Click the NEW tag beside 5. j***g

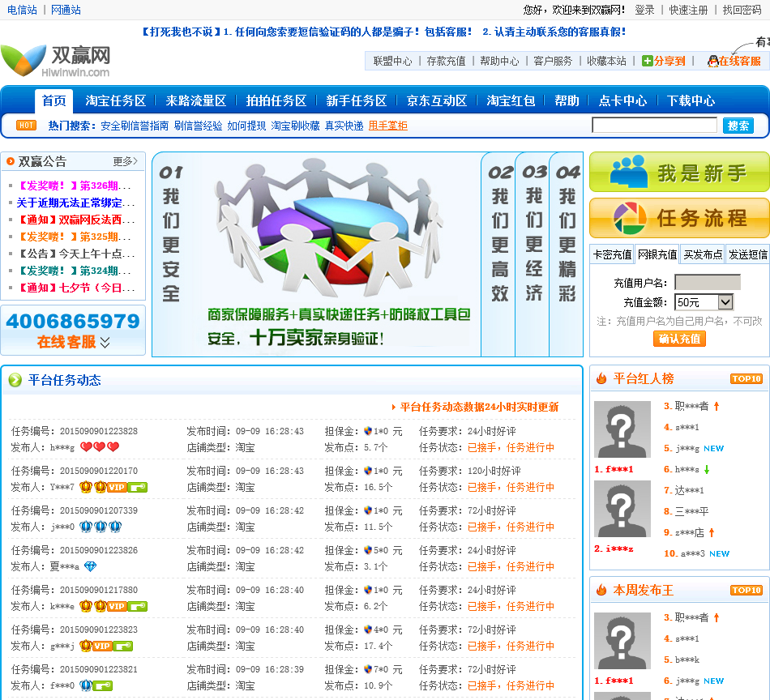713,448
